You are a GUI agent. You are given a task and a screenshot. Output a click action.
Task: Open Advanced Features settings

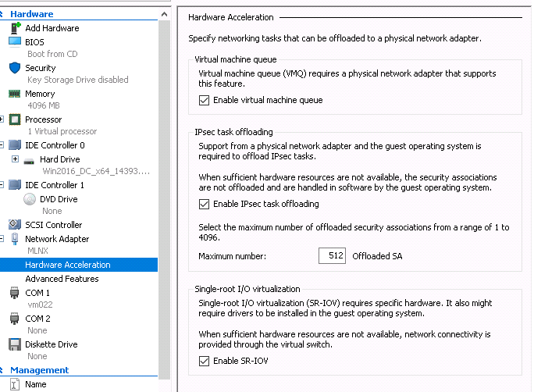pos(62,279)
